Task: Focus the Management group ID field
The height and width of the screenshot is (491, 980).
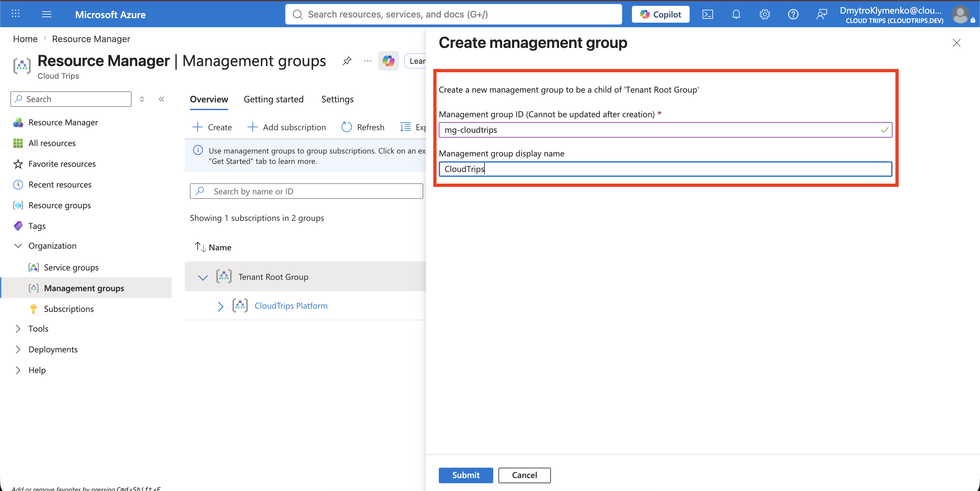Action: (665, 130)
